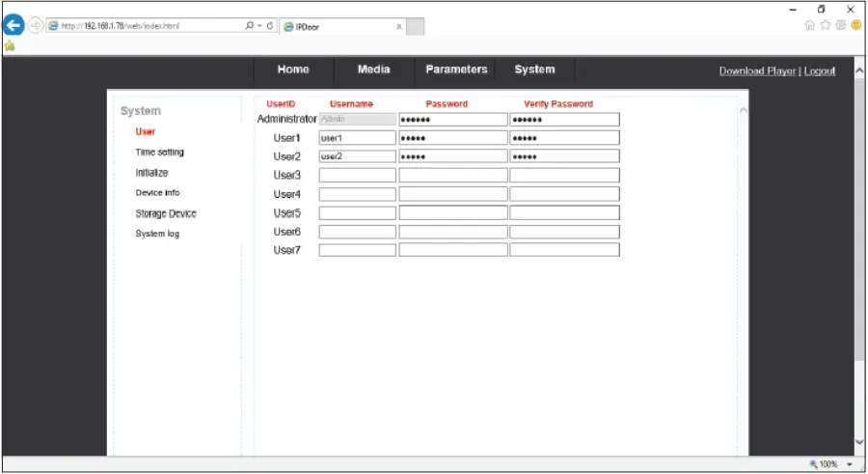Open Device info page

tap(157, 193)
